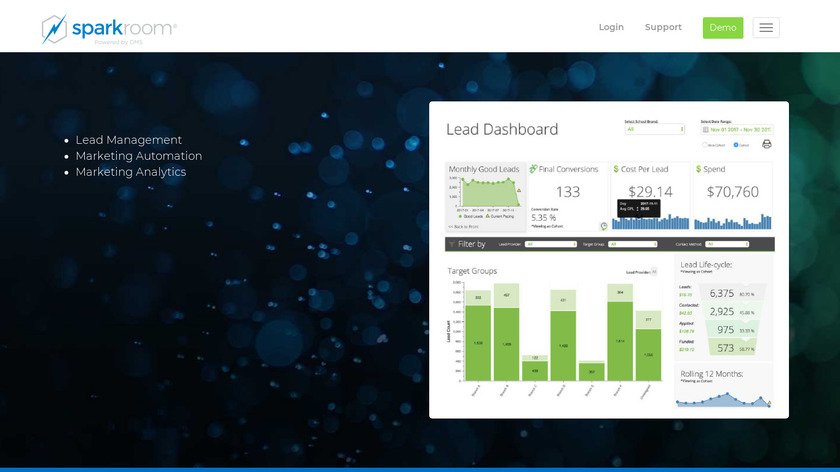Select the Cohort radio button
Image resolution: width=840 pixels, height=472 pixels.
tap(736, 145)
